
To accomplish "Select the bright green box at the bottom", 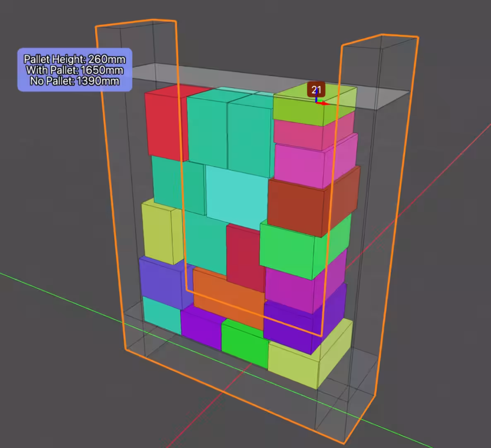I will click(245, 343).
